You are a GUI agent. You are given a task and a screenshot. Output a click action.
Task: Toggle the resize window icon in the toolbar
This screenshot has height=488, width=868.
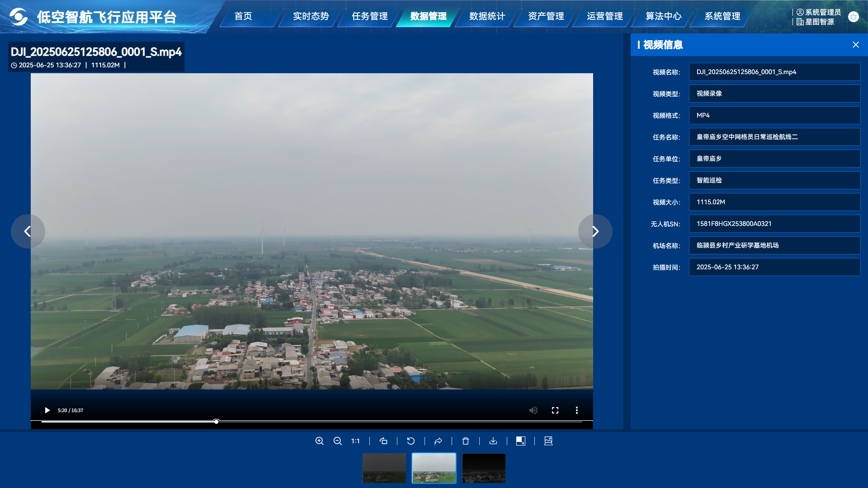(x=521, y=441)
